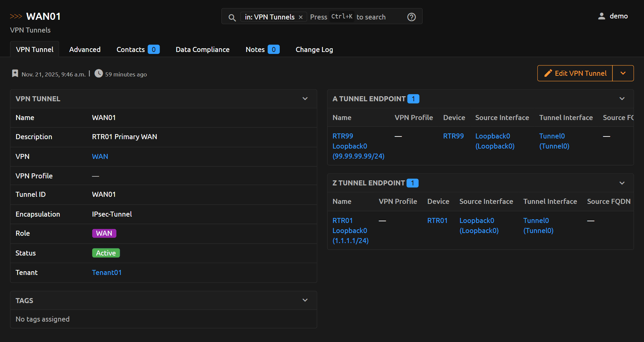Open the Tenant01 tenant link
The image size is (644, 342).
(107, 273)
